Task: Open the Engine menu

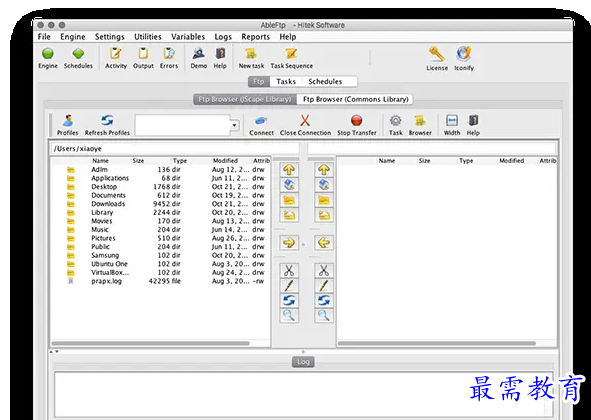Action: [73, 37]
